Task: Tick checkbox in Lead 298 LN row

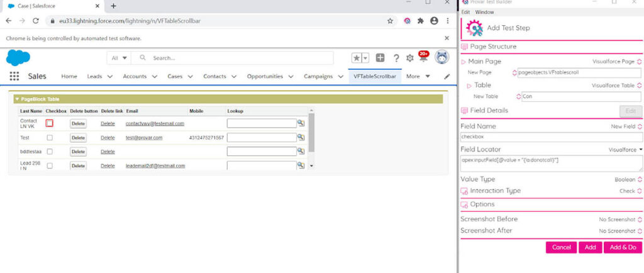Action: pyautogui.click(x=50, y=166)
